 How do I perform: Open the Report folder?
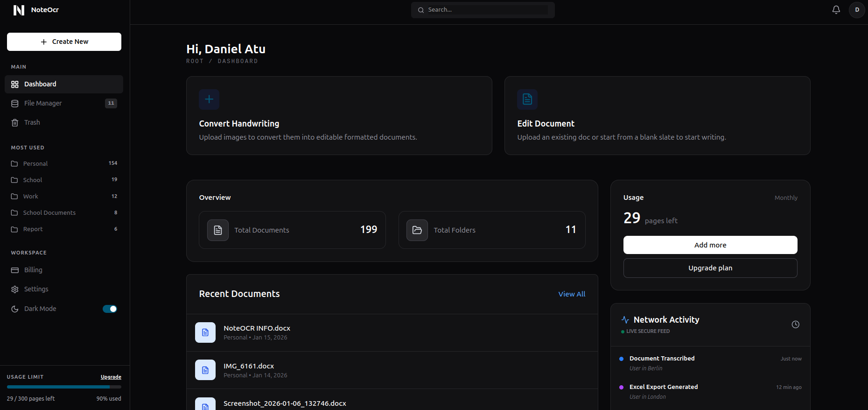pyautogui.click(x=64, y=229)
